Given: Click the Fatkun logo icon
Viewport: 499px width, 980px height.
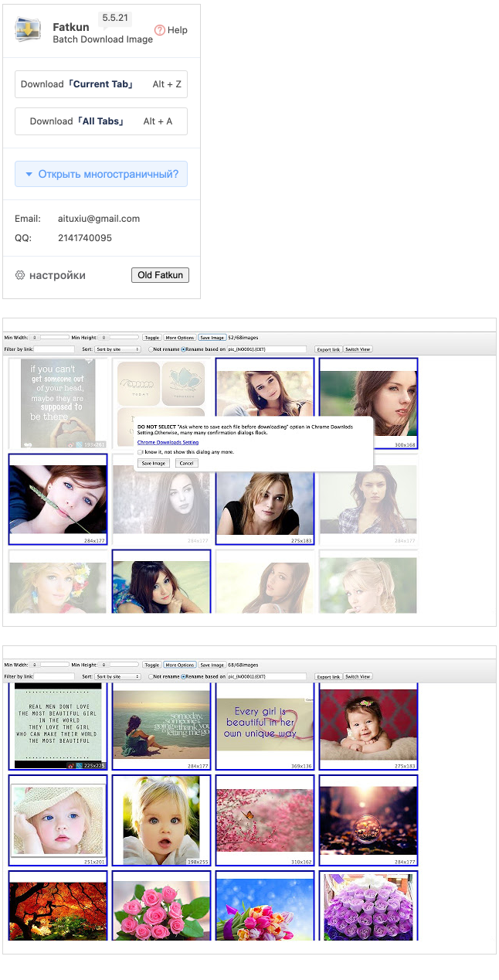Looking at the screenshot, I should point(29,30).
